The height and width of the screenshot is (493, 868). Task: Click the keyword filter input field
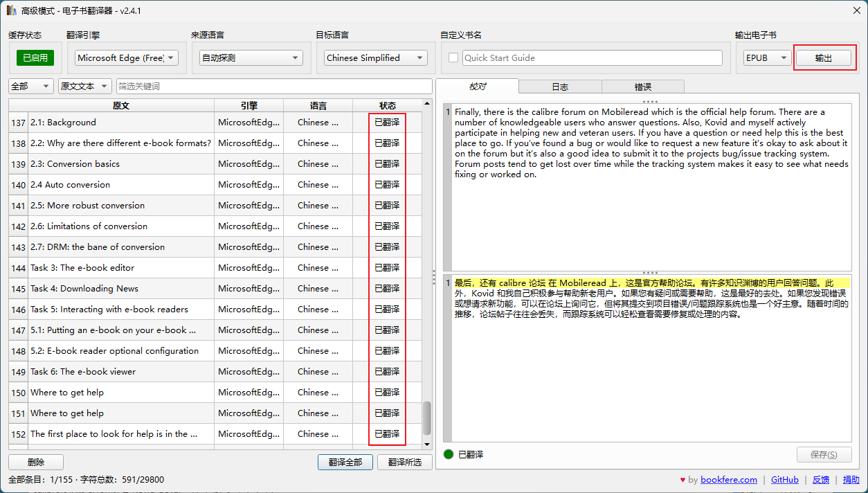pyautogui.click(x=274, y=87)
